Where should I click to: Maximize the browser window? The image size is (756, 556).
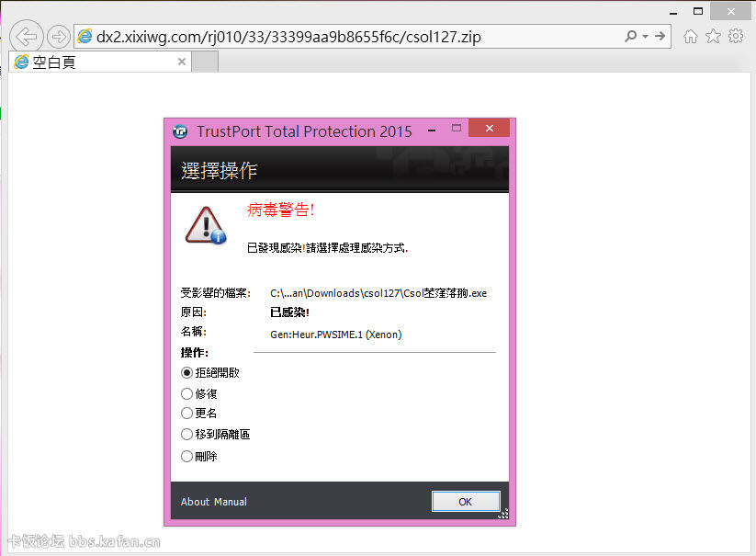pyautogui.click(x=697, y=11)
